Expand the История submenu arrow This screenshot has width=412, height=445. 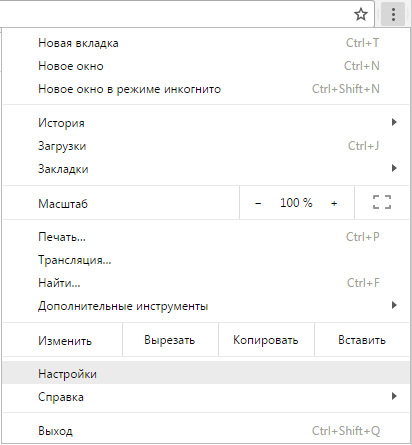click(x=394, y=122)
